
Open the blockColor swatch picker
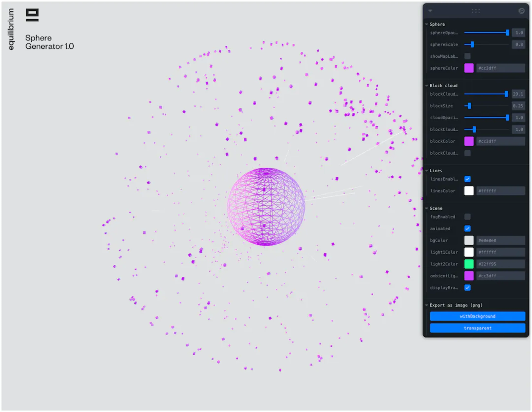tap(469, 141)
